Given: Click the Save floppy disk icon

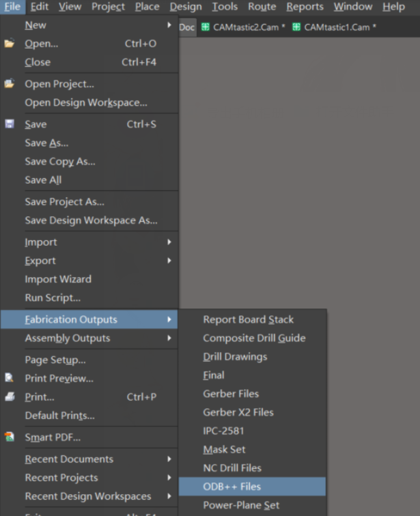Looking at the screenshot, I should click(10, 124).
